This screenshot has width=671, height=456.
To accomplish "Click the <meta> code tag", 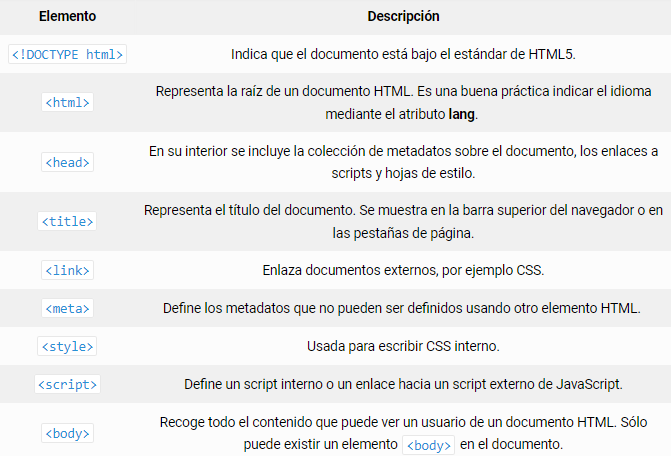I will tap(68, 308).
